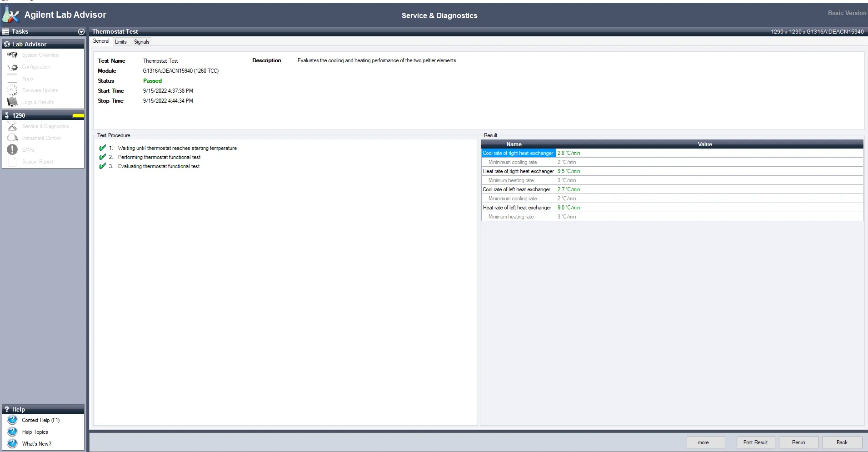Switch to the Signals tab
The width and height of the screenshot is (868, 452).
(142, 42)
